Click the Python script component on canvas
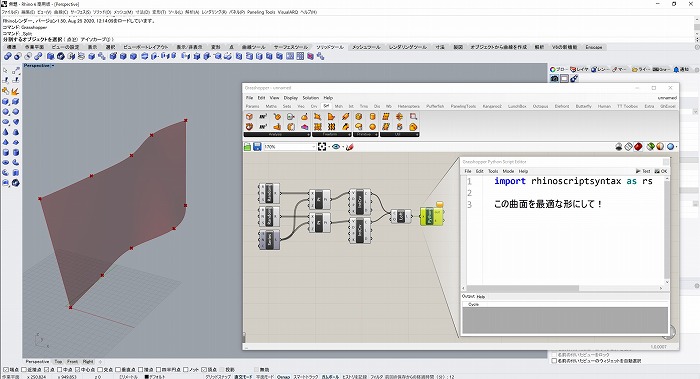The image size is (700, 379). [430, 217]
